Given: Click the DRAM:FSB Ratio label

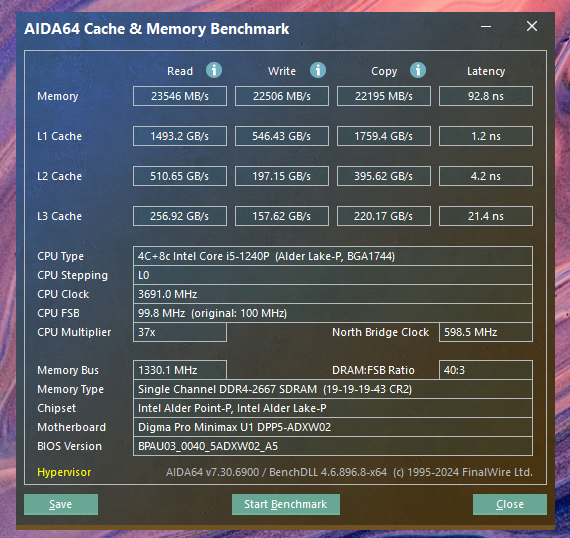Looking at the screenshot, I should [x=373, y=370].
